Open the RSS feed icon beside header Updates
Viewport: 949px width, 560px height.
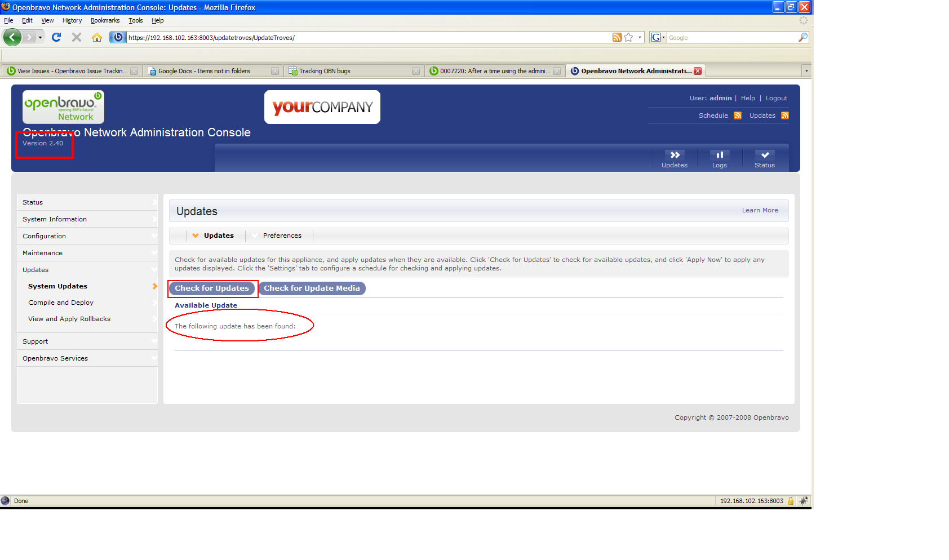784,115
